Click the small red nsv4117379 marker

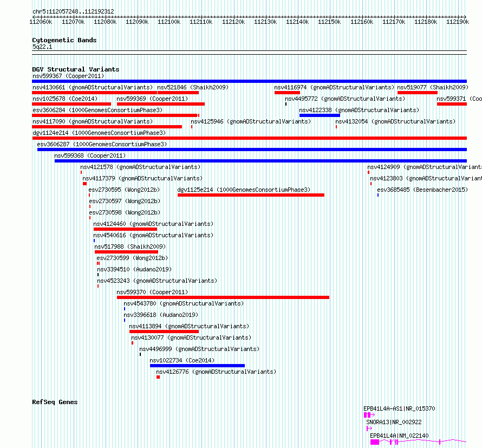(85, 184)
